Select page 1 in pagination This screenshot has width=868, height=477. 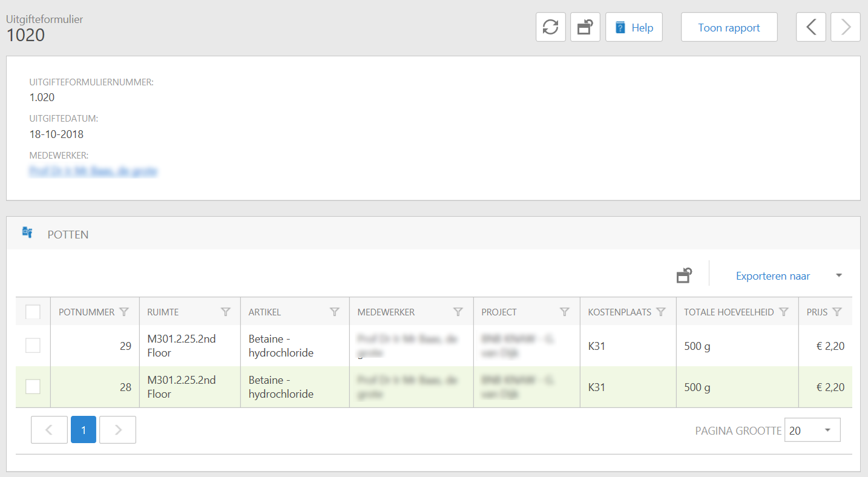click(84, 430)
